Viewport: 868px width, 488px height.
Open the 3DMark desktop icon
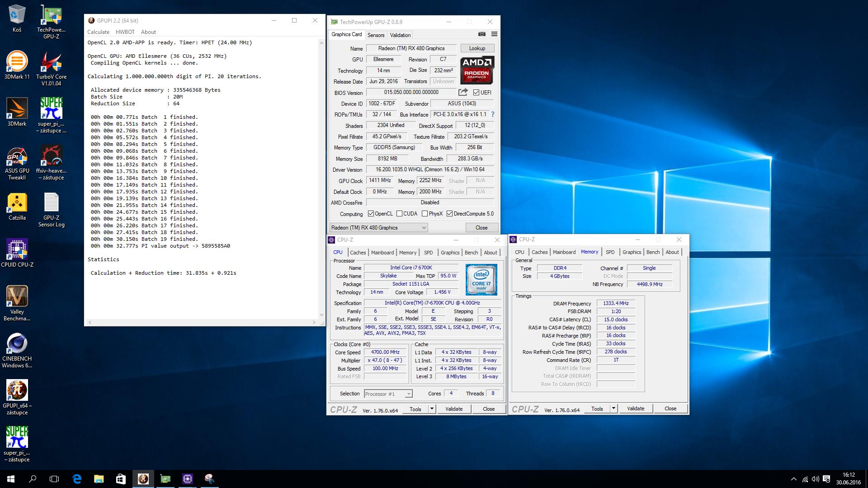tap(17, 113)
